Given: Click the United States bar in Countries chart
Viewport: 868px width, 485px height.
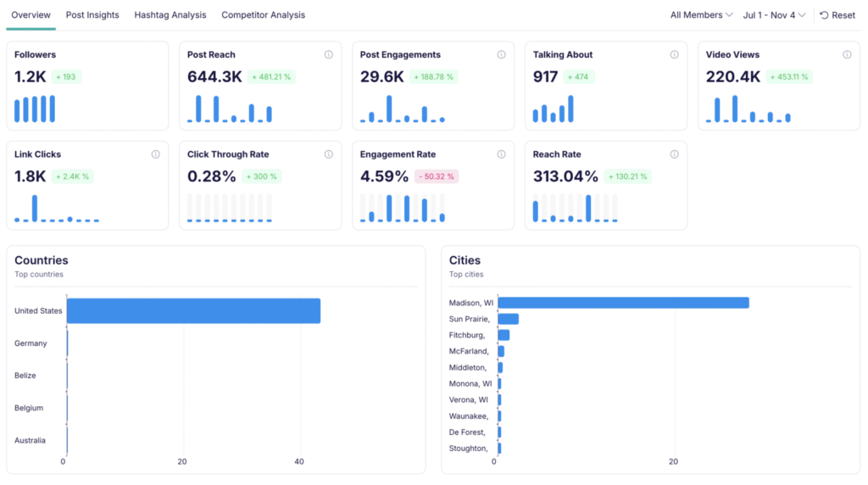Looking at the screenshot, I should click(x=193, y=311).
